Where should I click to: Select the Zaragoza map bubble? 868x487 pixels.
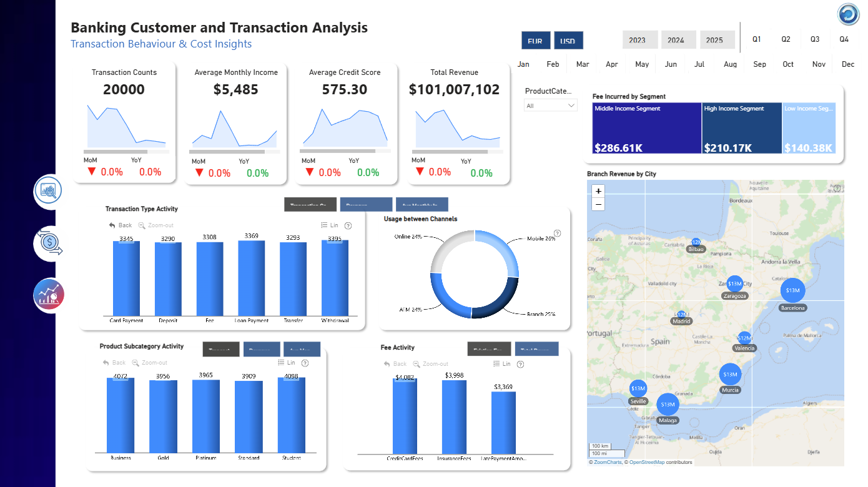(x=735, y=284)
